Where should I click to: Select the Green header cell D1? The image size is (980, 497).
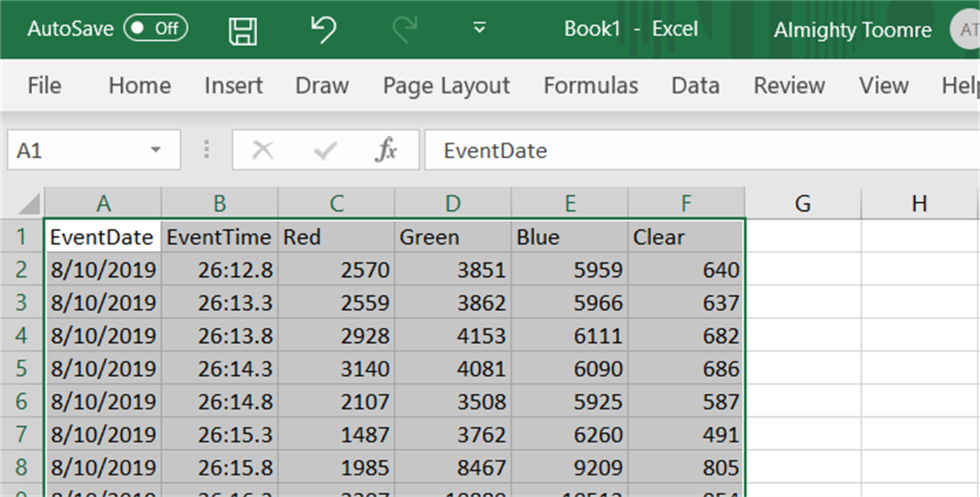coord(453,238)
